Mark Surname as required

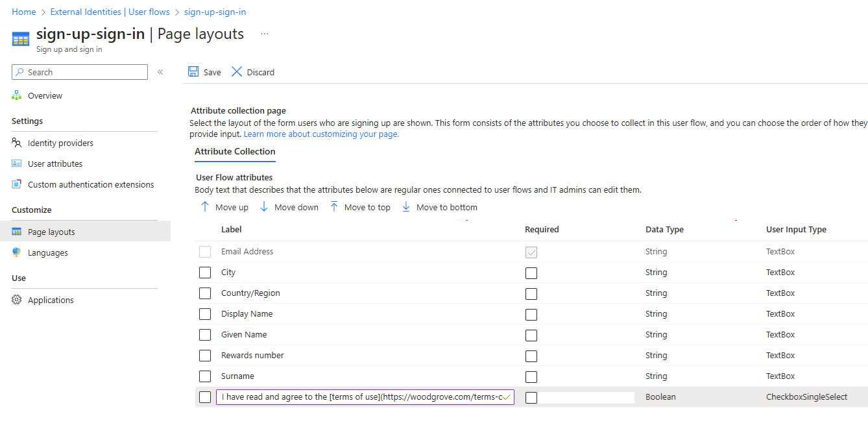click(x=531, y=376)
